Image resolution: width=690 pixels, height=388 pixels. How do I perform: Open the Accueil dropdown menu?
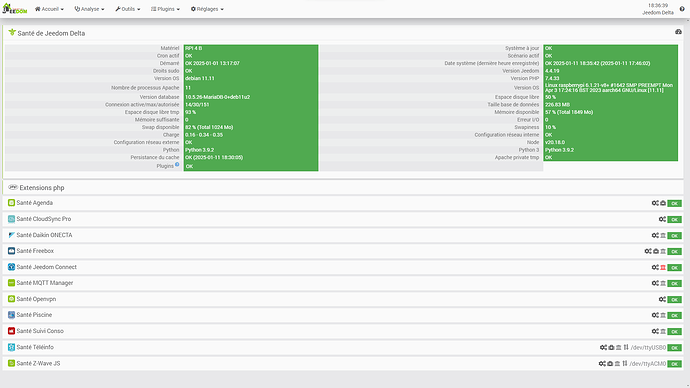[49, 9]
